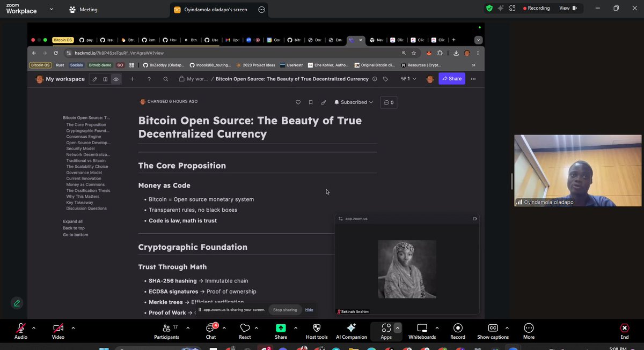The width and height of the screenshot is (644, 350).
Task: Open the Subscribed notification dropdown
Action: 354,102
